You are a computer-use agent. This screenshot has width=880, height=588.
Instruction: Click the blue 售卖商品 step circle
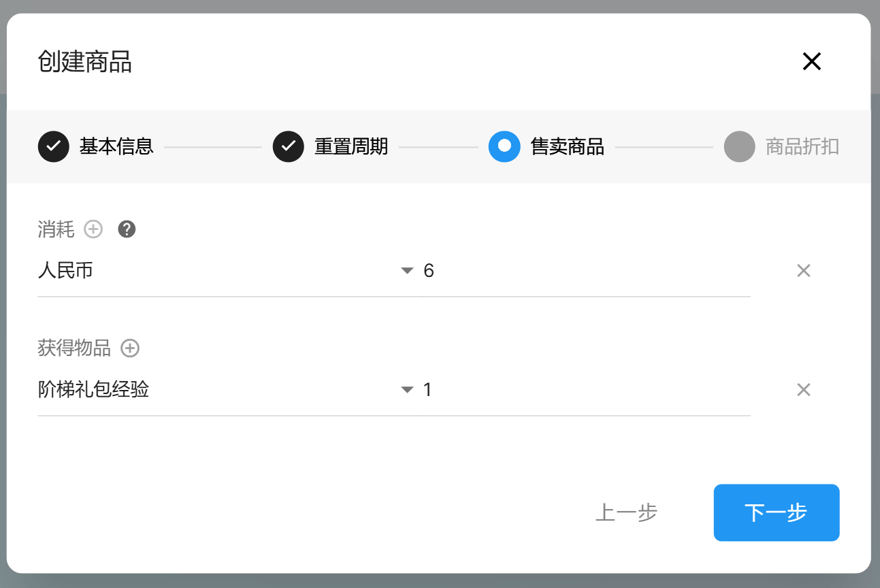pyautogui.click(x=504, y=146)
